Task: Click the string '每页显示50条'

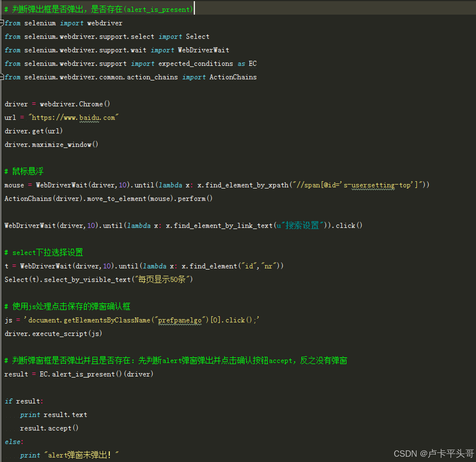Action: click(x=162, y=279)
